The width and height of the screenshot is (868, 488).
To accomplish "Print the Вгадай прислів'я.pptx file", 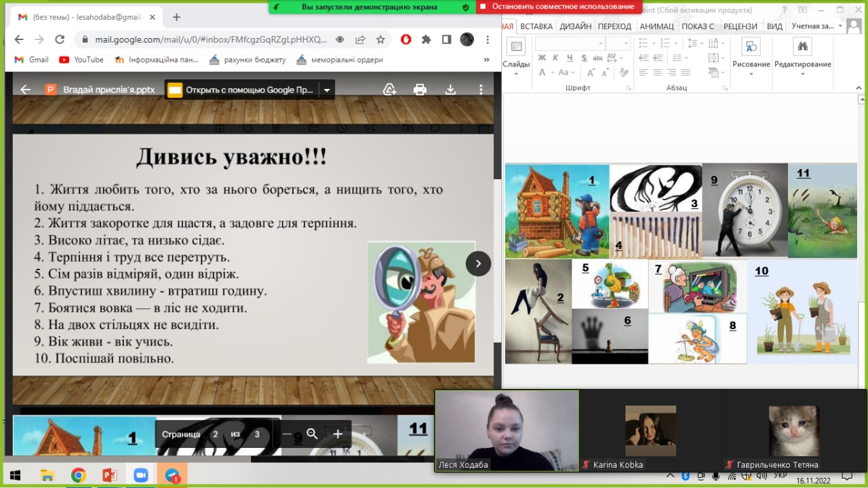I will coord(420,90).
